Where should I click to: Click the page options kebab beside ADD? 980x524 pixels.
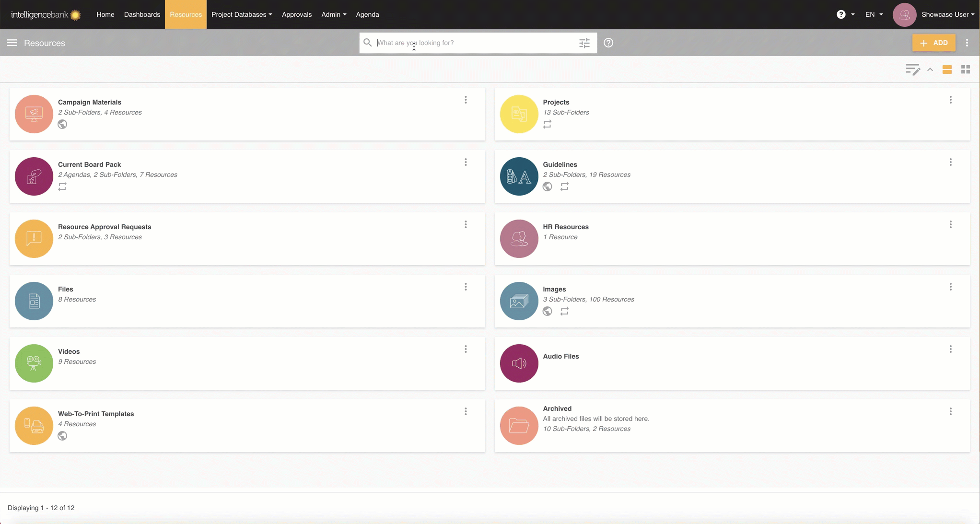967,43
